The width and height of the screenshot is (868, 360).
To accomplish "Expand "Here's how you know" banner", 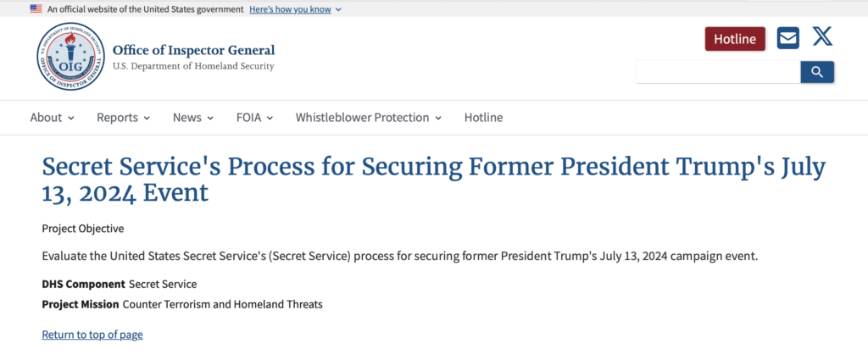I will tap(296, 8).
